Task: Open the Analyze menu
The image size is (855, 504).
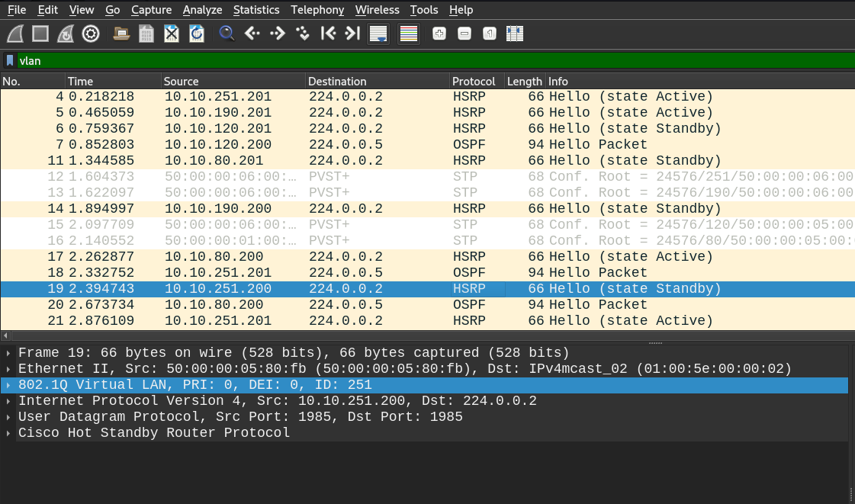Action: click(x=202, y=10)
